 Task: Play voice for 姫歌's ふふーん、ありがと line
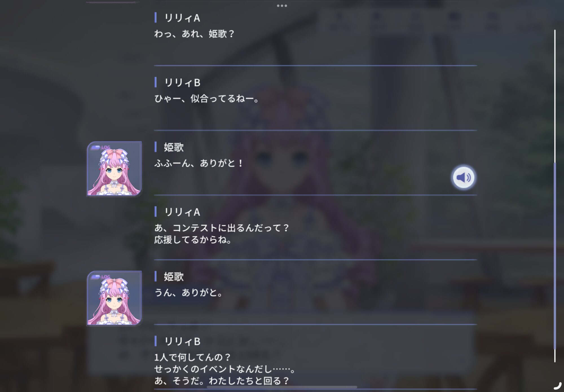pyautogui.click(x=463, y=177)
